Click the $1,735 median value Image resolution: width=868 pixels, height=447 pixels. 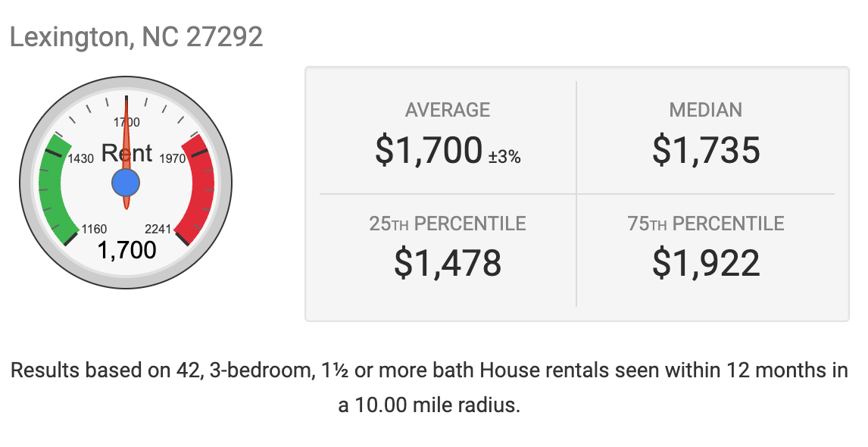(706, 150)
